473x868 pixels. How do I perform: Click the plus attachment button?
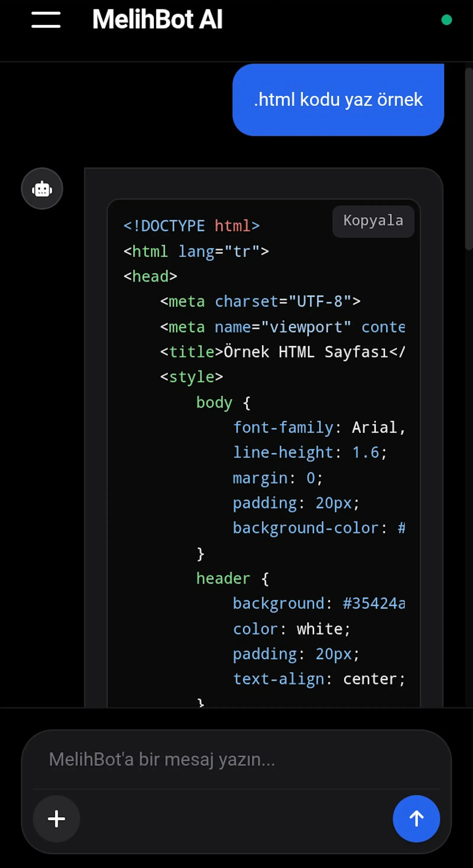[x=56, y=818]
